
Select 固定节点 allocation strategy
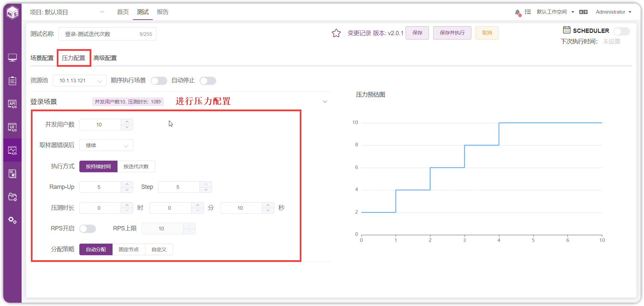pos(129,250)
